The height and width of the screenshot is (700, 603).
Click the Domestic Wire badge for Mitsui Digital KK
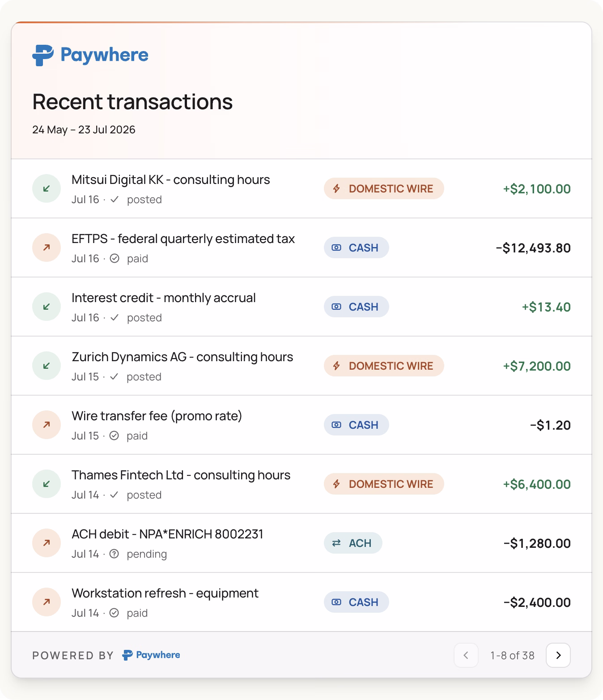tap(384, 188)
